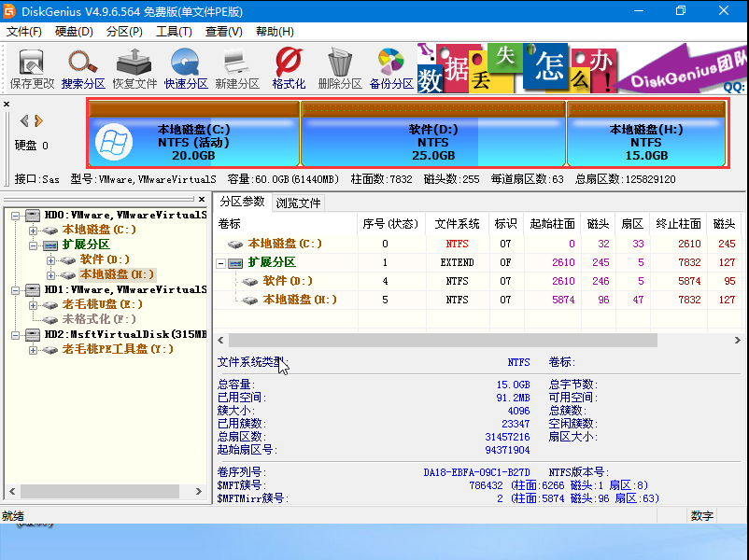Select the 本地磁盘(H:) 15.0GB partition bar

646,133
